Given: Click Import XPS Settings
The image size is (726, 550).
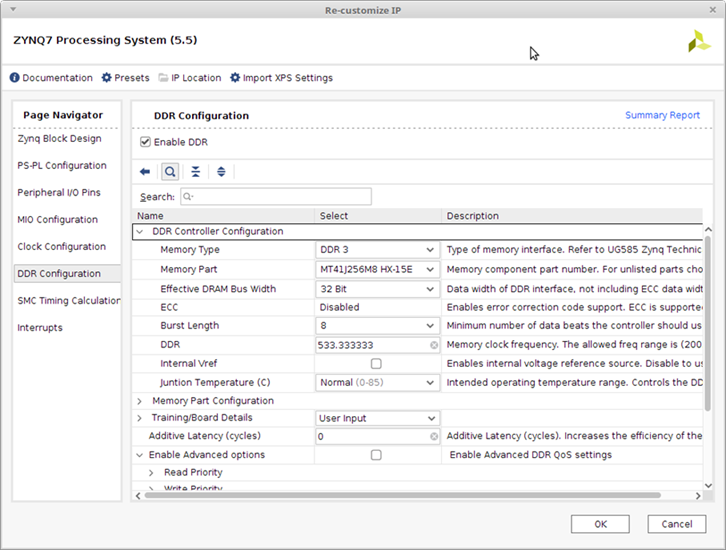Looking at the screenshot, I should (281, 78).
